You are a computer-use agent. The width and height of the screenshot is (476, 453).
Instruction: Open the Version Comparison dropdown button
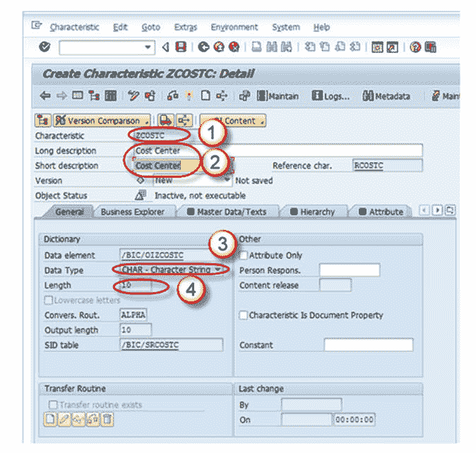(x=102, y=121)
